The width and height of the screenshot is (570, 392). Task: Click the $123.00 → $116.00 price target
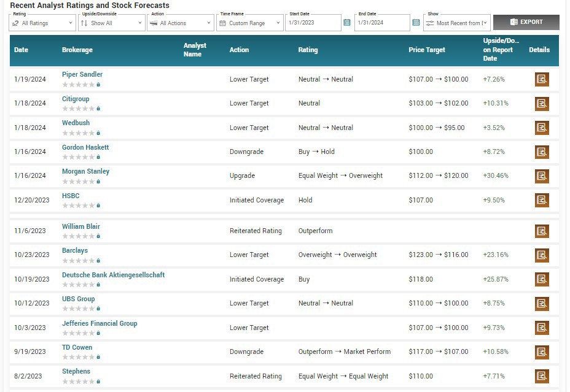click(x=439, y=255)
